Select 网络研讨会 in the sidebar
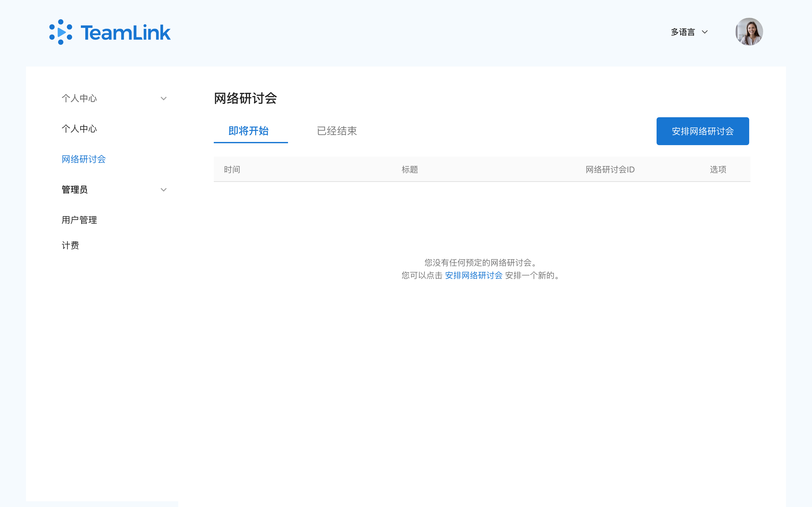Image resolution: width=812 pixels, height=507 pixels. [83, 159]
